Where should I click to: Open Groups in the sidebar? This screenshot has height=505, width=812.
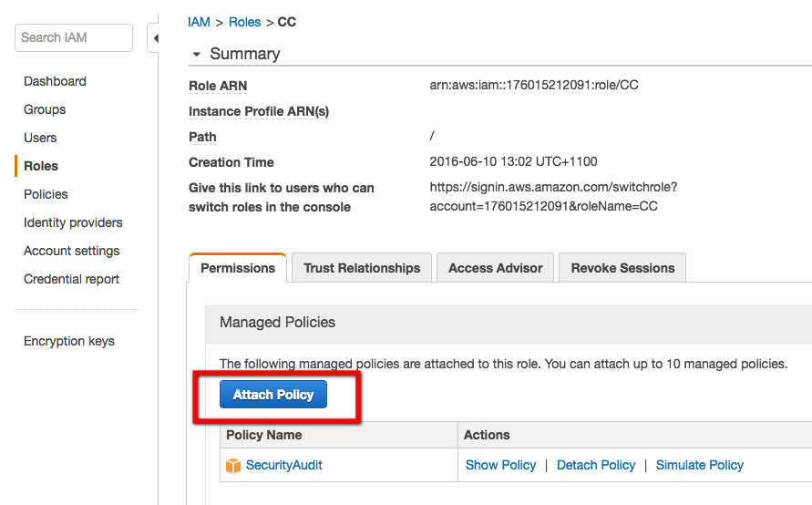coord(45,109)
